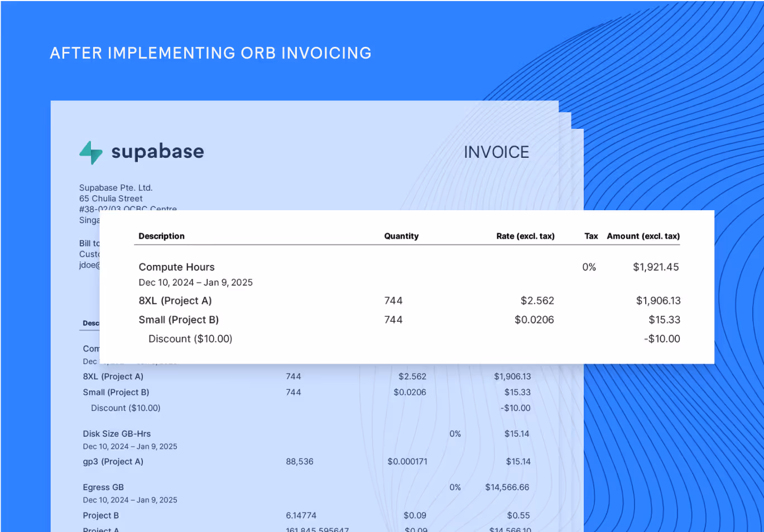The width and height of the screenshot is (764, 532).
Task: Click the Quantity column header in callout
Action: [401, 236]
